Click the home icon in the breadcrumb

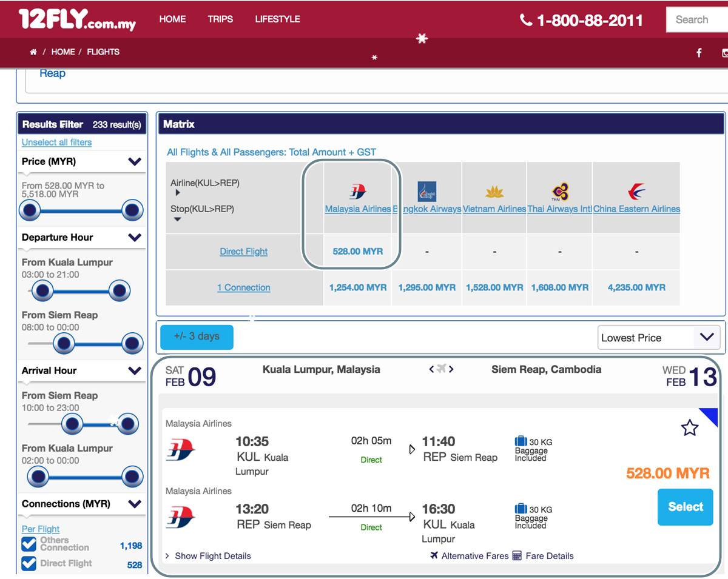[33, 52]
